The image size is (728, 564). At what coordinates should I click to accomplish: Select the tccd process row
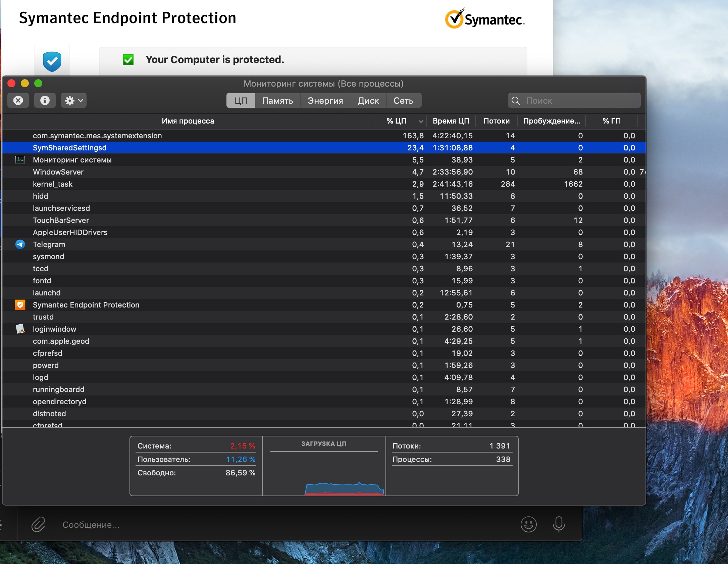324,269
